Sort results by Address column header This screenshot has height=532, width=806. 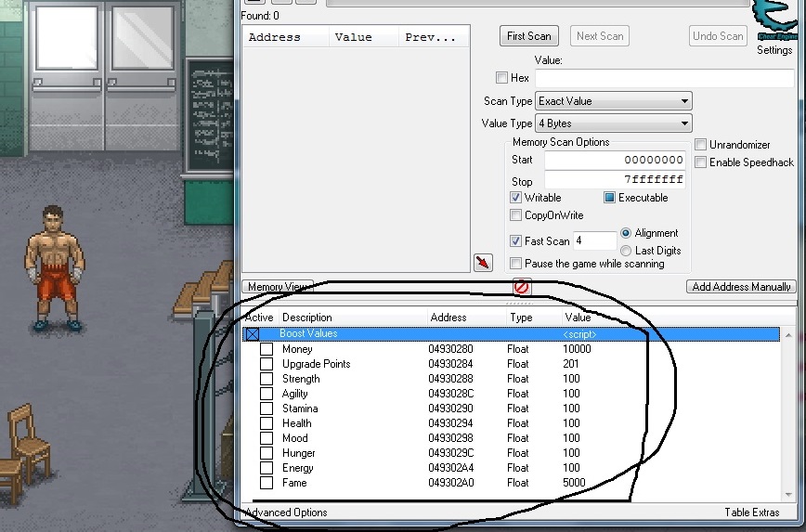(285, 37)
